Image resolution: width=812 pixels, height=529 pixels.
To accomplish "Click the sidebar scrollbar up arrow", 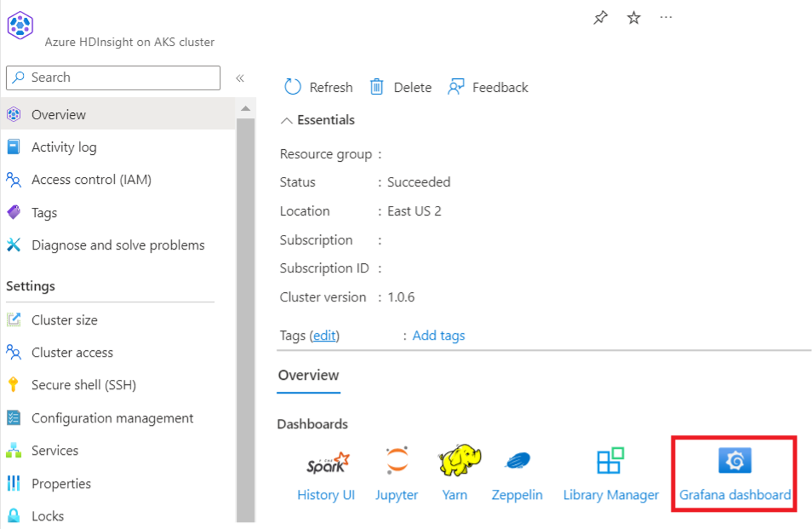I will 246,108.
